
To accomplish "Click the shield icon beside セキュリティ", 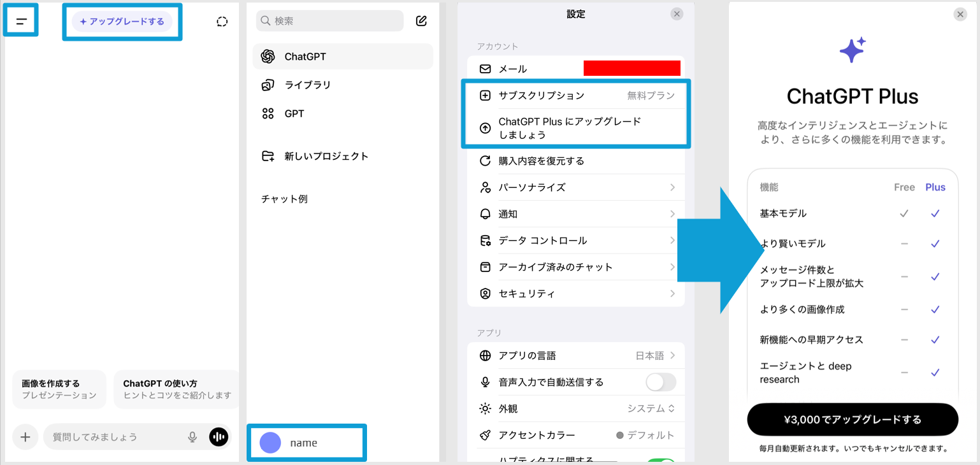I will pos(486,294).
